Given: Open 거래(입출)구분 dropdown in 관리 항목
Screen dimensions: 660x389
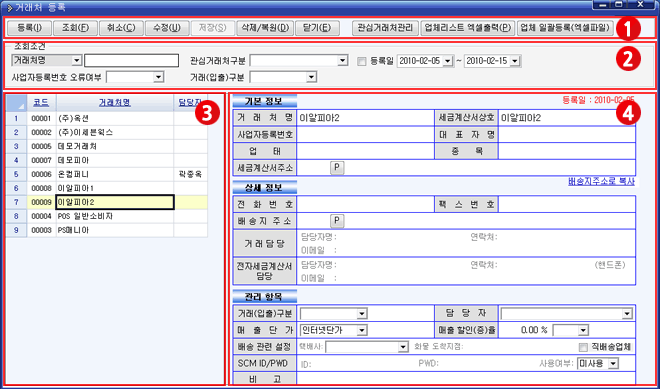Looking at the screenshot, I should [362, 314].
